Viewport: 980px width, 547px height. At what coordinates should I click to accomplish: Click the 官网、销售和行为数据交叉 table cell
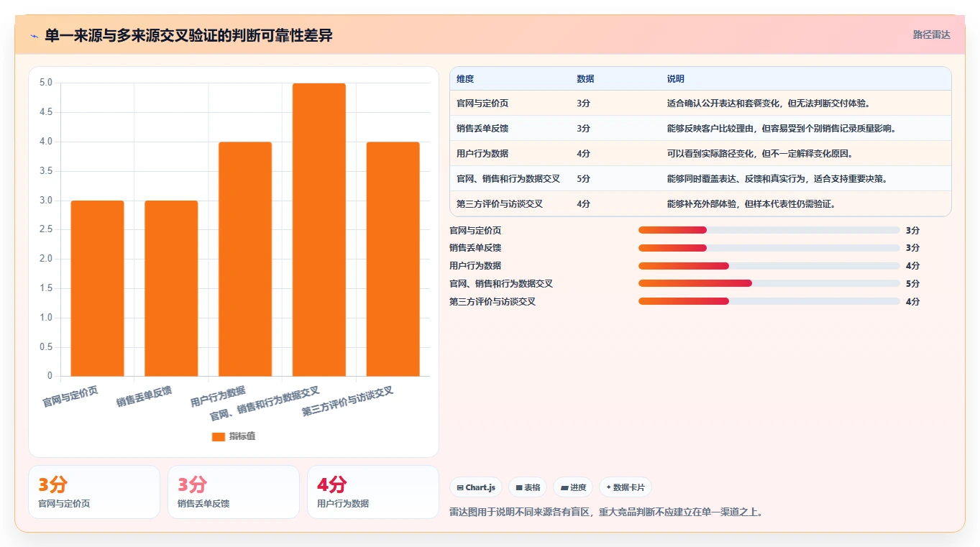point(508,179)
